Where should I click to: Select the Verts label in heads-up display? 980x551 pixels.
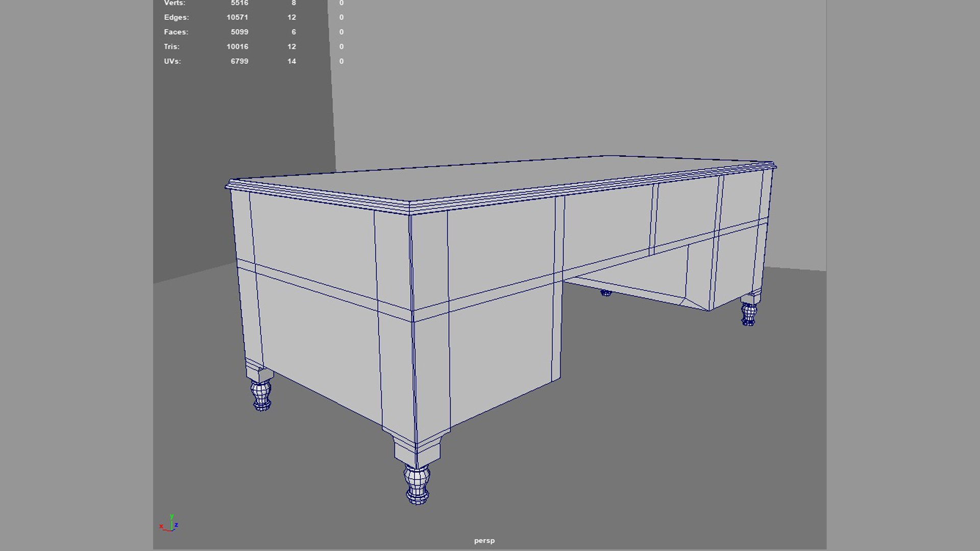[x=174, y=3]
